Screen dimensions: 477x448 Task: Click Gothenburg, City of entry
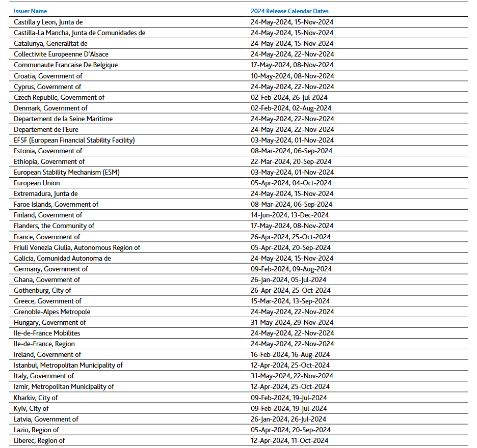click(42, 290)
